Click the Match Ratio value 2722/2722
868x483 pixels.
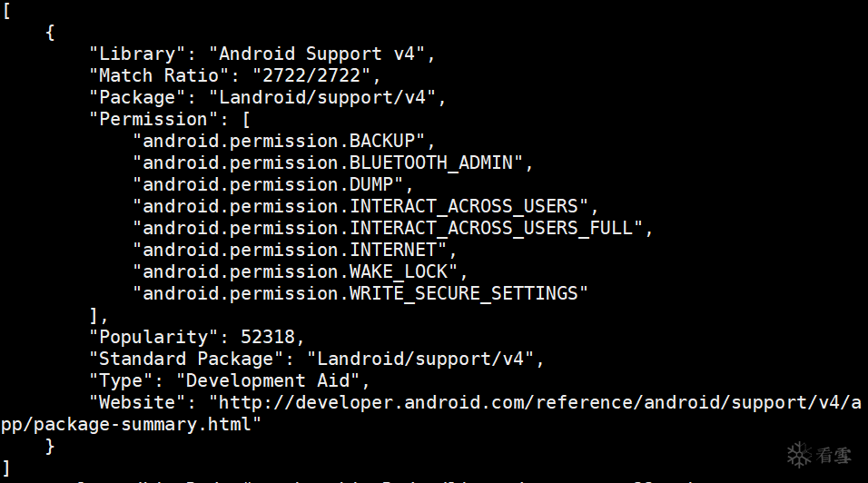pyautogui.click(x=311, y=75)
